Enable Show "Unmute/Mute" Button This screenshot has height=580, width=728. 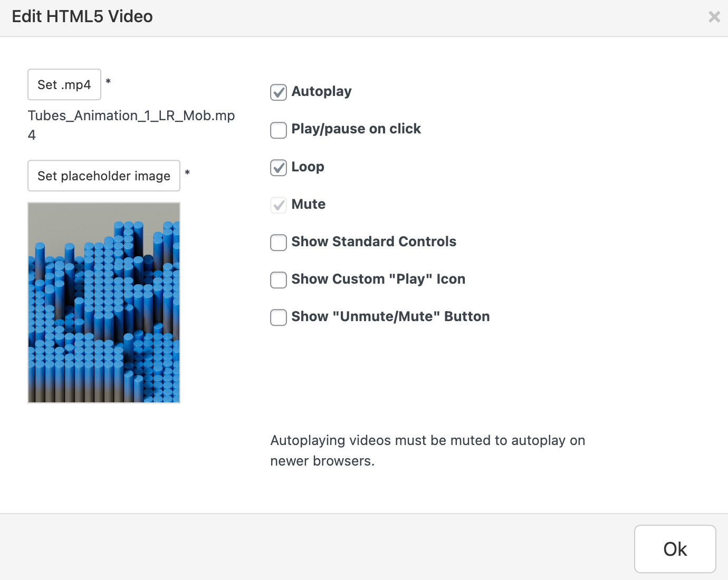click(x=278, y=317)
